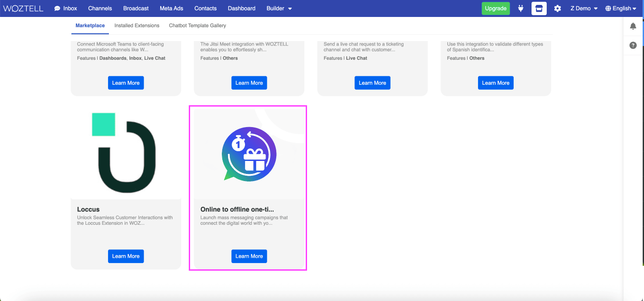
Task: Click 'Features | Others' on Jitsi Meet card
Action: tap(219, 58)
